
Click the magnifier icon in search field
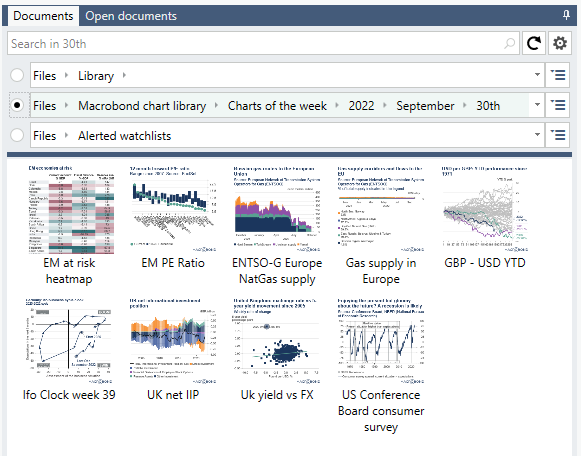coord(509,43)
